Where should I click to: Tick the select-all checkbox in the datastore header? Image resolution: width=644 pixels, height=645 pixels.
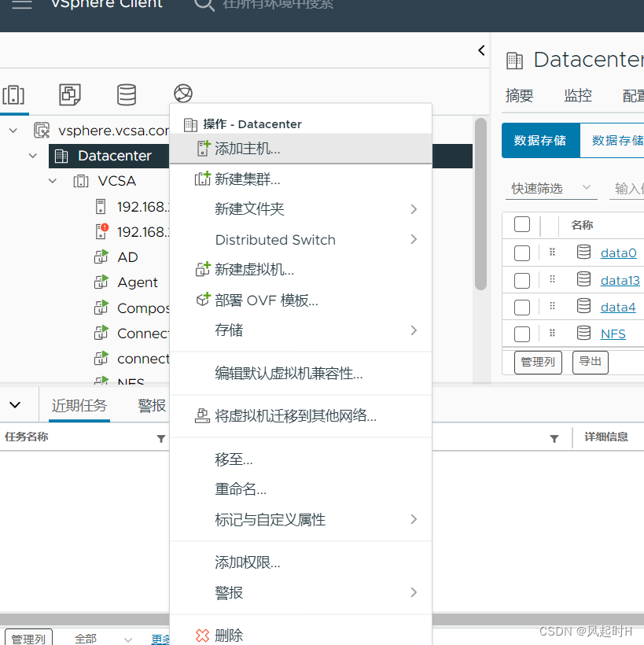522,225
